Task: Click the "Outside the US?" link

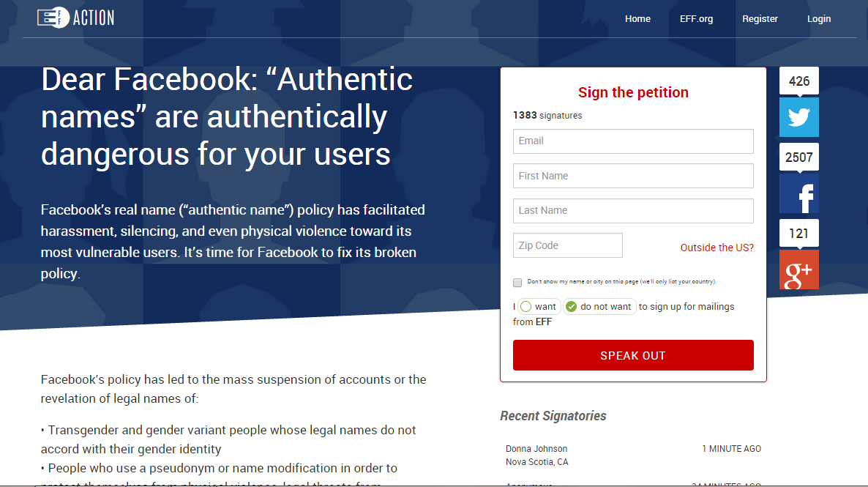Action: click(x=717, y=248)
